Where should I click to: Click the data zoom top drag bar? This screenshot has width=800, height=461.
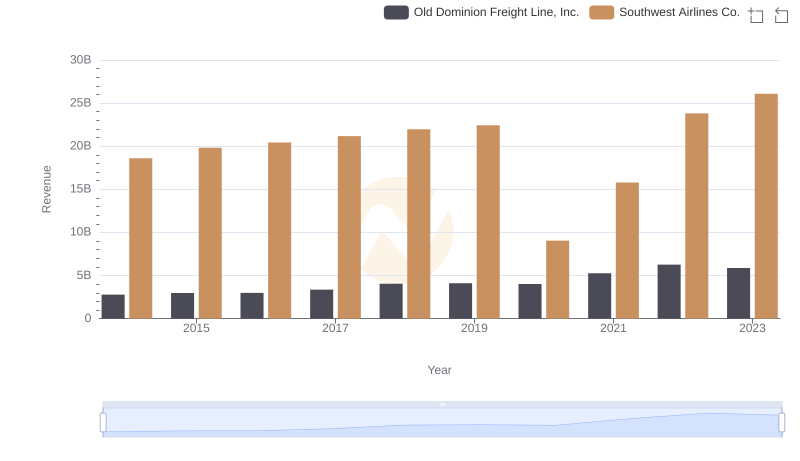[442, 404]
